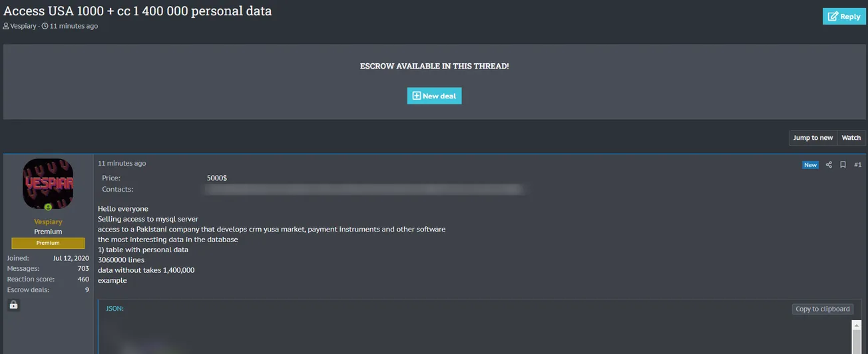Viewport: 868px width, 354px height.
Task: Click the blue New badge on the post
Action: [x=810, y=165]
